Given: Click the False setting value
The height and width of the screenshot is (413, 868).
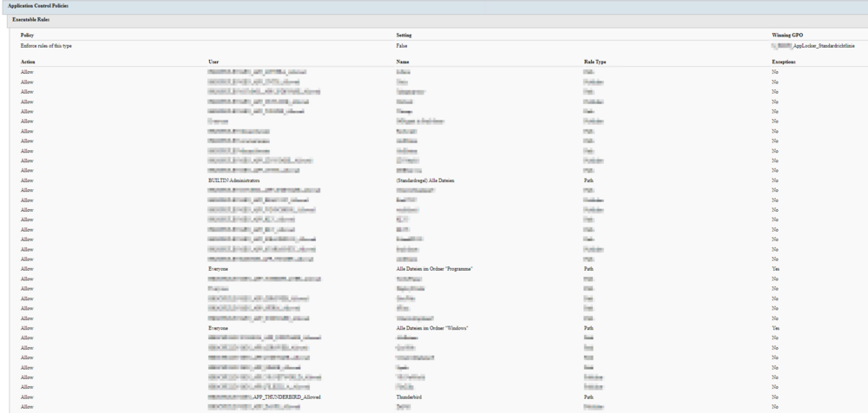Looking at the screenshot, I should (x=402, y=44).
